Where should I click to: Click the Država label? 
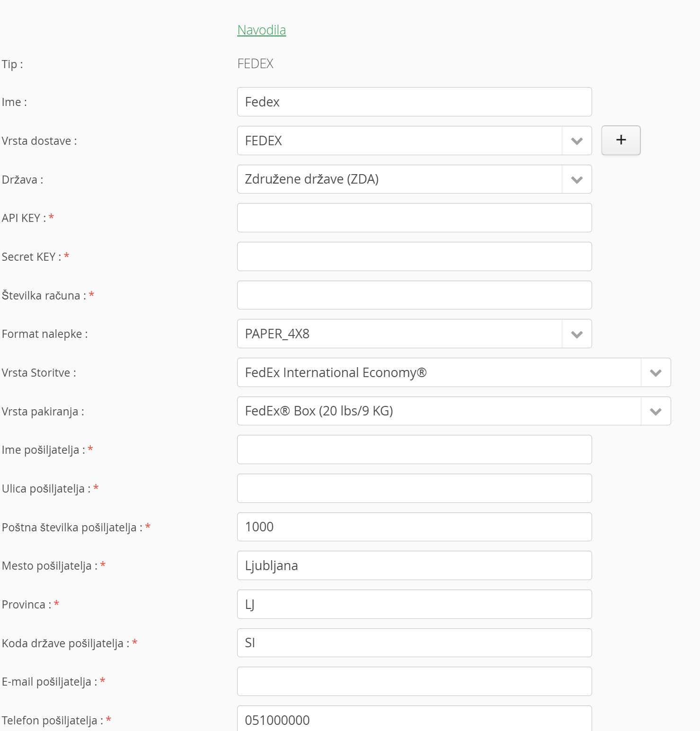pyautogui.click(x=22, y=180)
